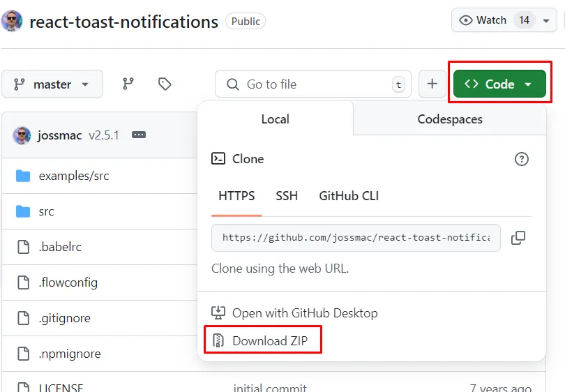Click the search magnifier icon
This screenshot has height=392, width=565.
click(233, 84)
